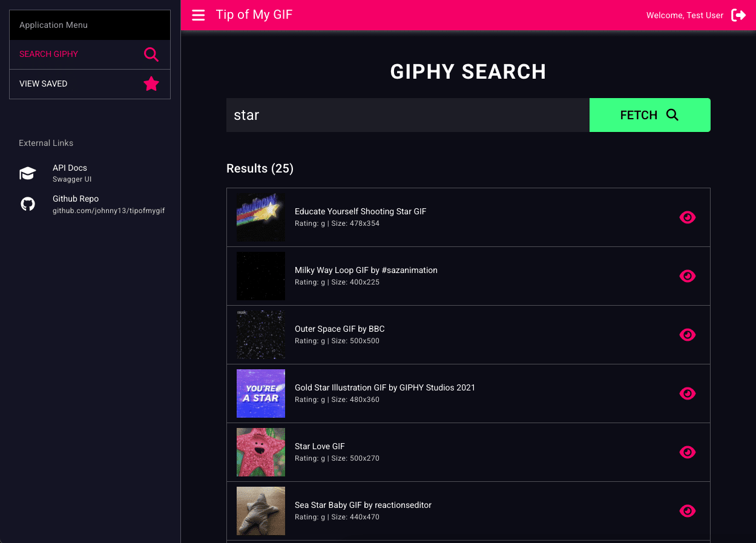Screen dimensions: 756x543
Task: Click the GIPHY SEARCH page heading
Action: [x=468, y=71]
